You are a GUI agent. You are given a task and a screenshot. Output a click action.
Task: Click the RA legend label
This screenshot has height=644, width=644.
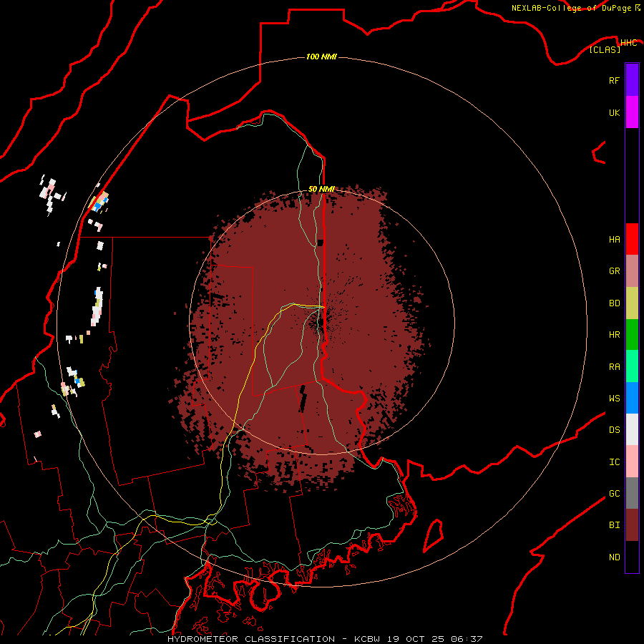pyautogui.click(x=614, y=367)
